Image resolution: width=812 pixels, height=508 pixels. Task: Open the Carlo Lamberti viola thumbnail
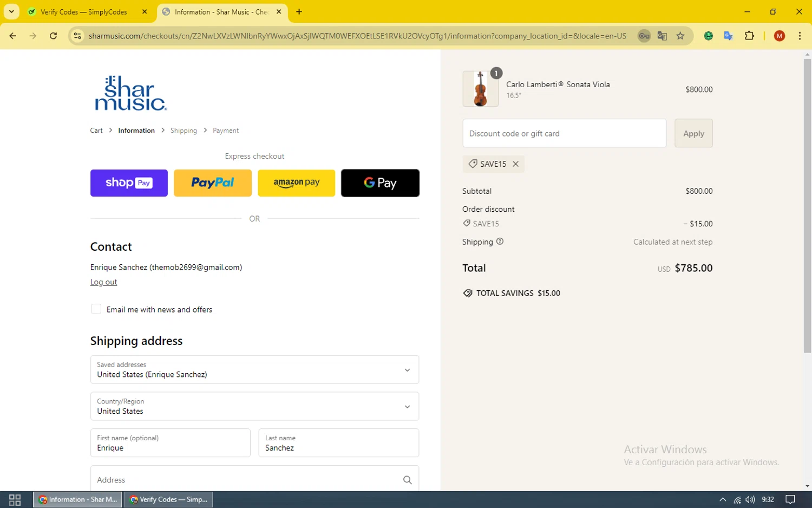pyautogui.click(x=480, y=89)
